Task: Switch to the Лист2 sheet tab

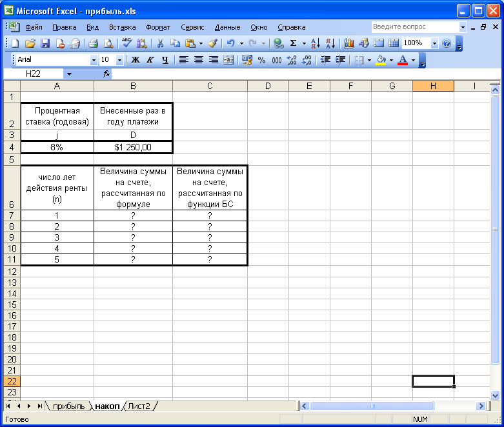Action: 139,406
